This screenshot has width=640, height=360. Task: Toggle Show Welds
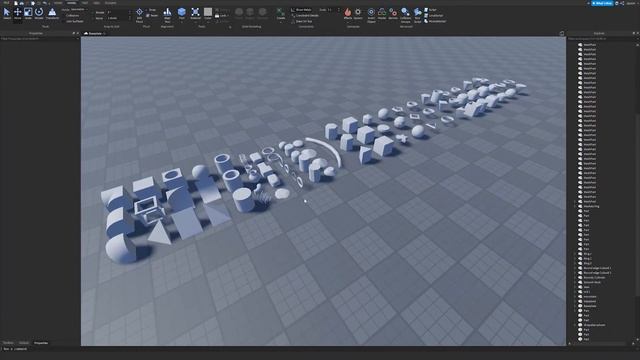click(x=301, y=10)
